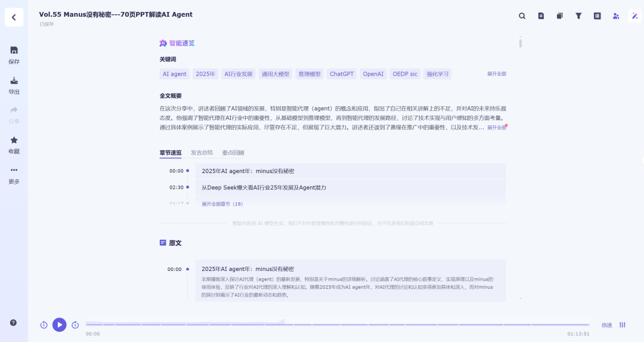
Task: Add to favorites with star icon
Action: [14, 140]
